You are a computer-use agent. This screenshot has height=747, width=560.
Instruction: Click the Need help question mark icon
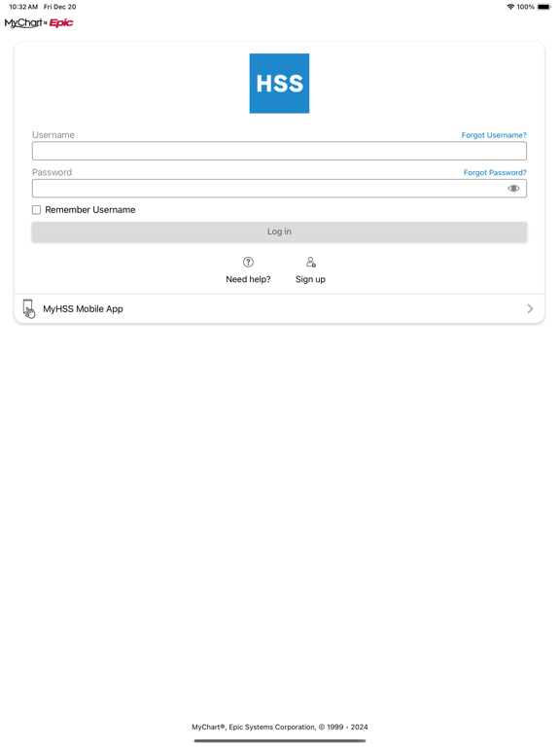[248, 262]
